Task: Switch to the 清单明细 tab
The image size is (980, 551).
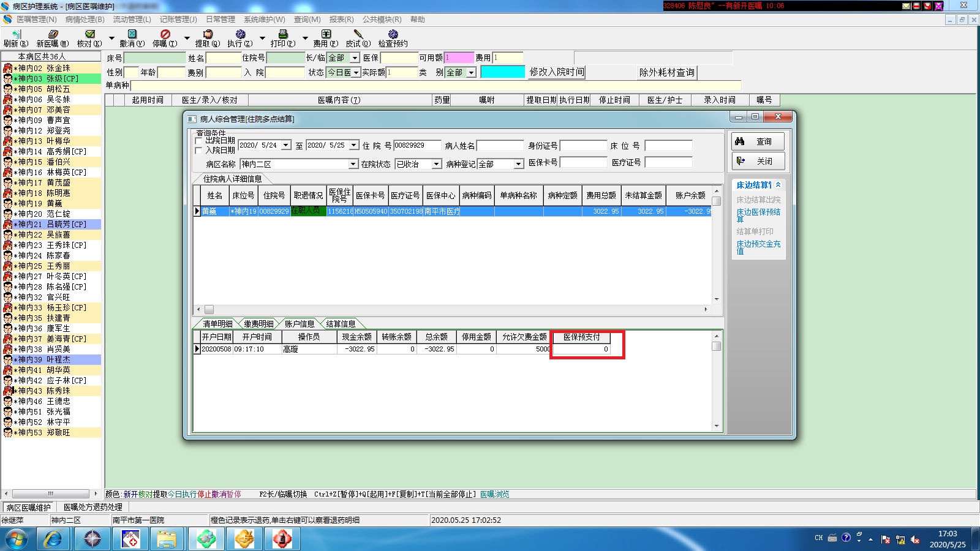Action: tap(217, 324)
